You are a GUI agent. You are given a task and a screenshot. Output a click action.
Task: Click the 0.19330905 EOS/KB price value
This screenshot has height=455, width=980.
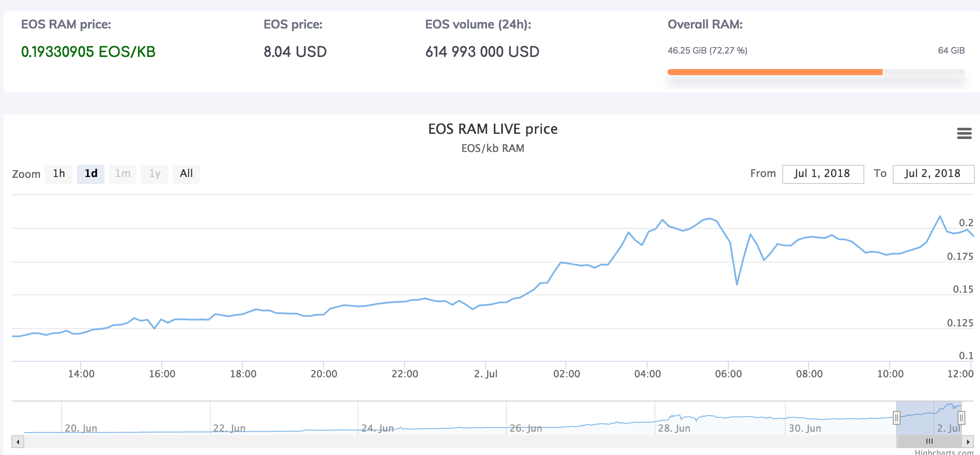tap(88, 52)
